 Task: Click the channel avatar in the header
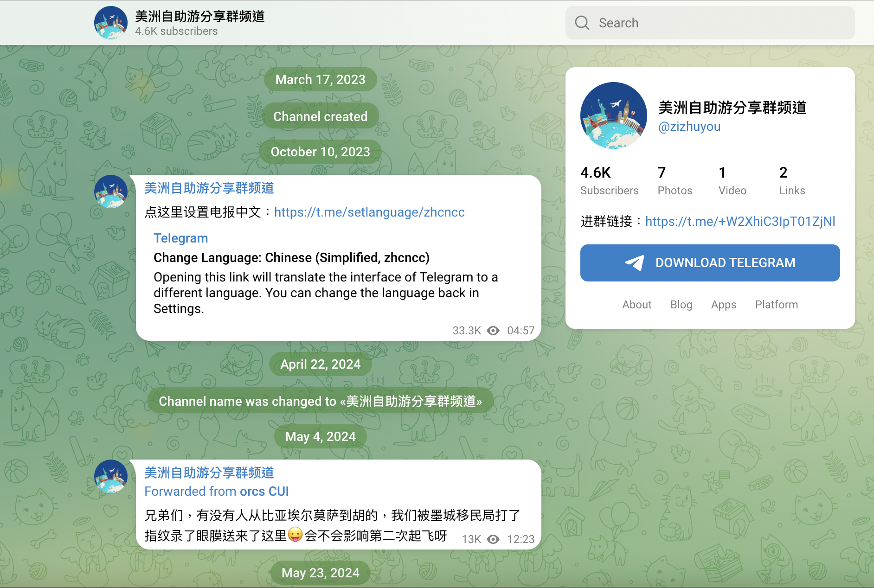[x=110, y=23]
